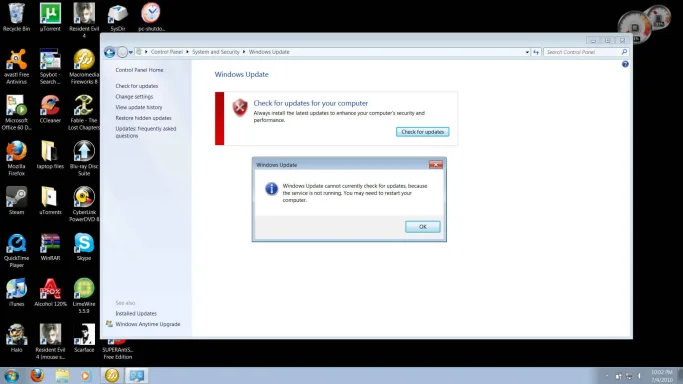Viewport: 683px width, 384px height.
Task: Open Fable - The Lost Chapters shortcut
Action: point(84,113)
